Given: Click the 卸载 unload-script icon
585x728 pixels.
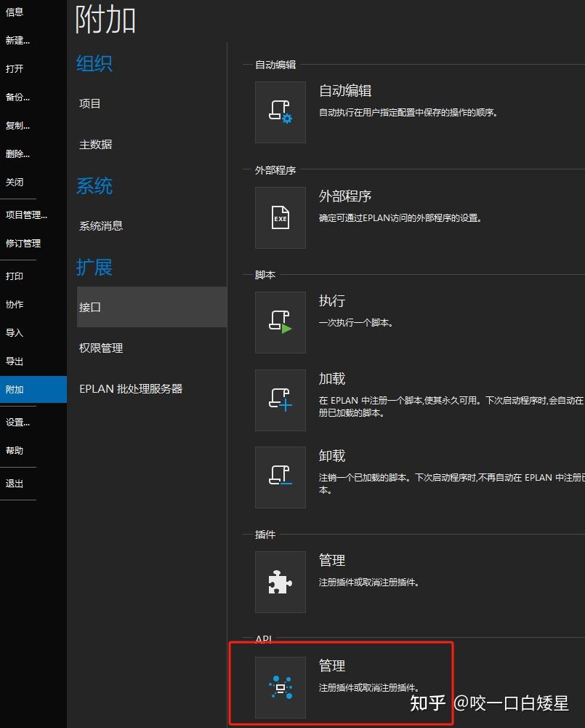Looking at the screenshot, I should coord(281,478).
